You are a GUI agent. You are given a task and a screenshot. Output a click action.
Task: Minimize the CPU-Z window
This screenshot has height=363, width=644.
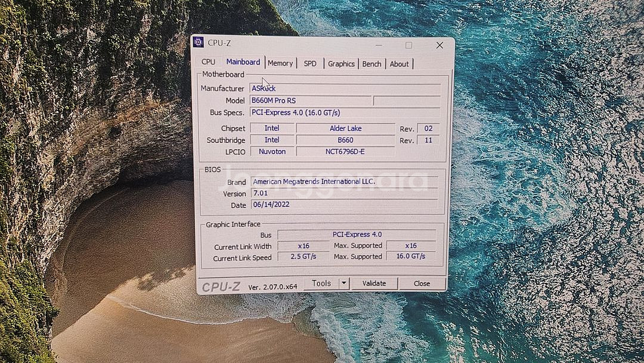tap(379, 44)
